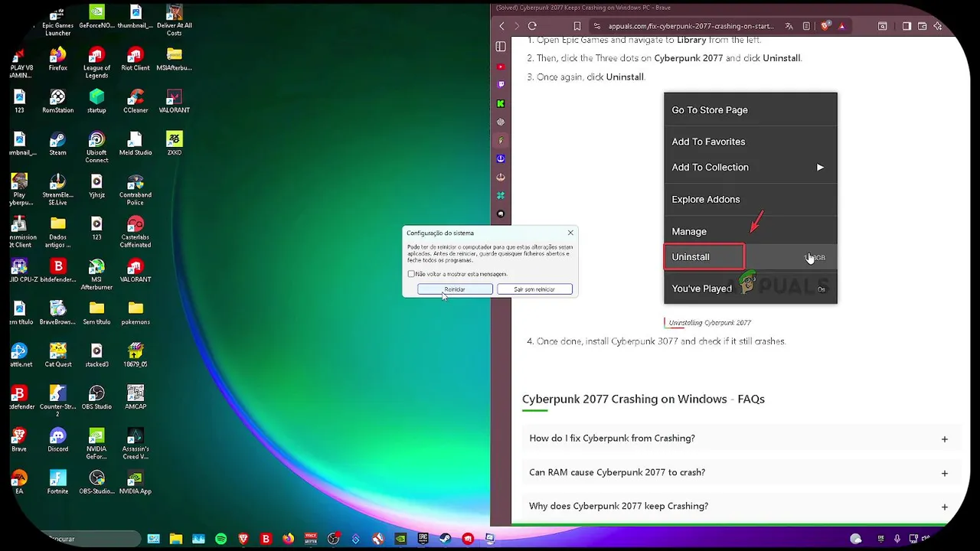The height and width of the screenshot is (551, 980).
Task: Select Cat Quest desktop shortcut
Action: click(x=57, y=356)
